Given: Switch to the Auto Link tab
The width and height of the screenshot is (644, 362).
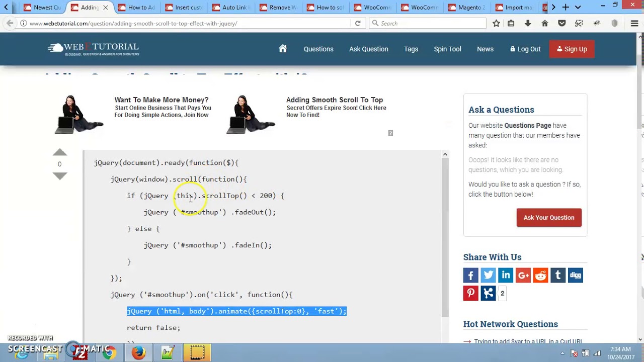Looking at the screenshot, I should (x=231, y=7).
